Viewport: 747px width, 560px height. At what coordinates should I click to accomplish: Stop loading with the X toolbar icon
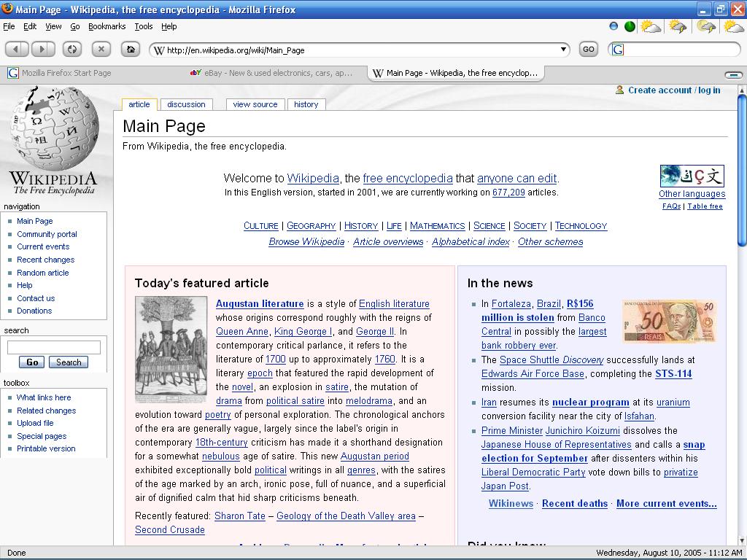(101, 49)
